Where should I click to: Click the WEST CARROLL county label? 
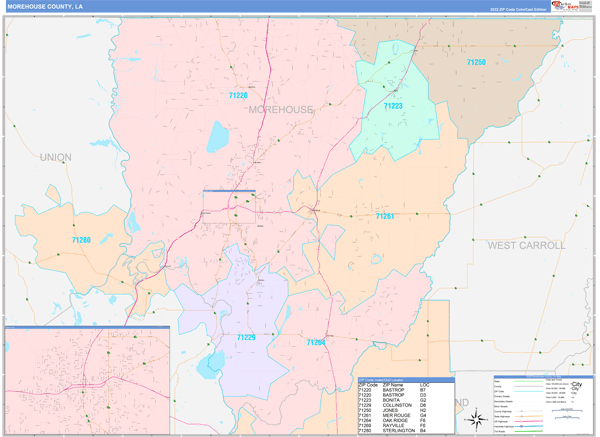(x=526, y=244)
